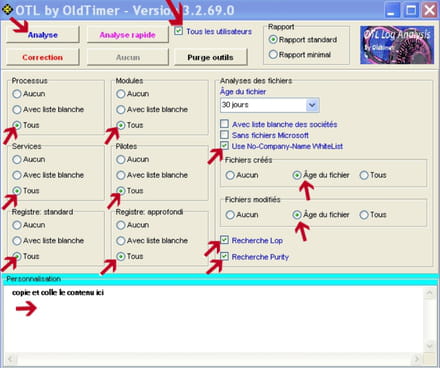This screenshot has width=440, height=368.
Task: Start the Analyse rapide scan
Action: (128, 34)
